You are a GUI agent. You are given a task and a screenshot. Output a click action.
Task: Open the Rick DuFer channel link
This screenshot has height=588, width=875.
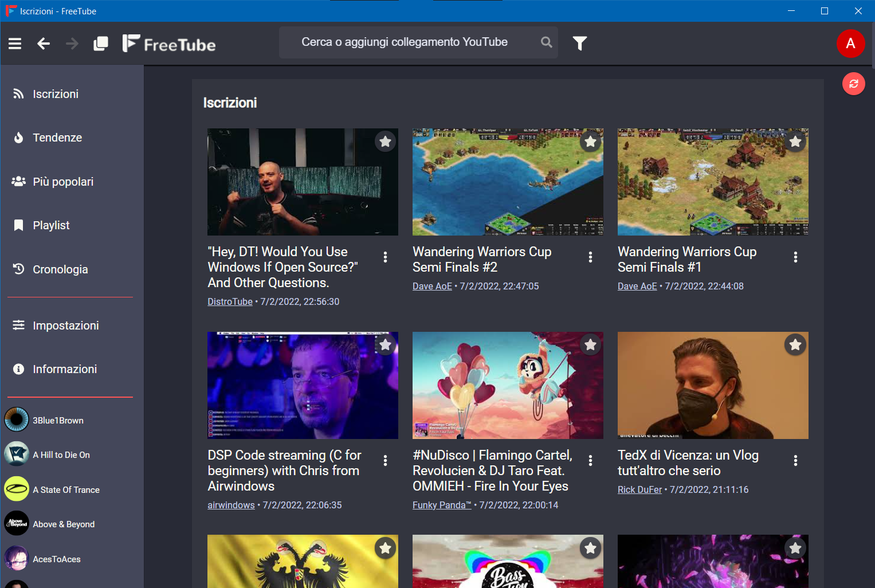(x=639, y=489)
